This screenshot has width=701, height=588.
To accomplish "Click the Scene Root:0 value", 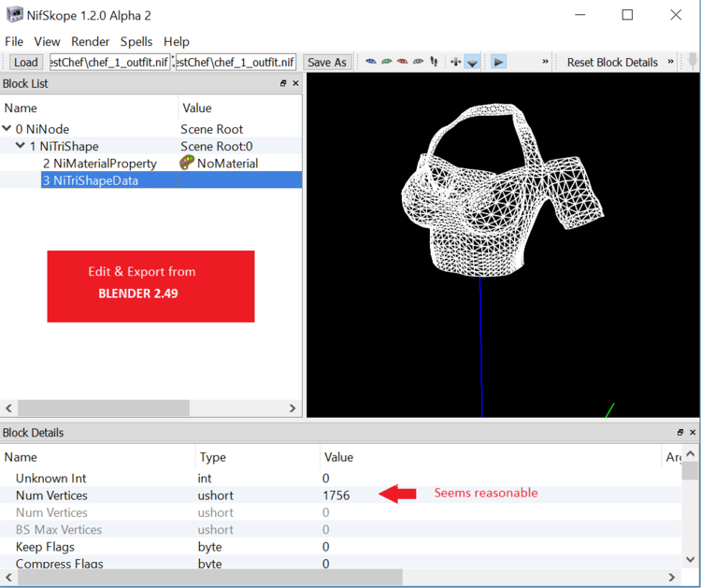I will pyautogui.click(x=217, y=146).
